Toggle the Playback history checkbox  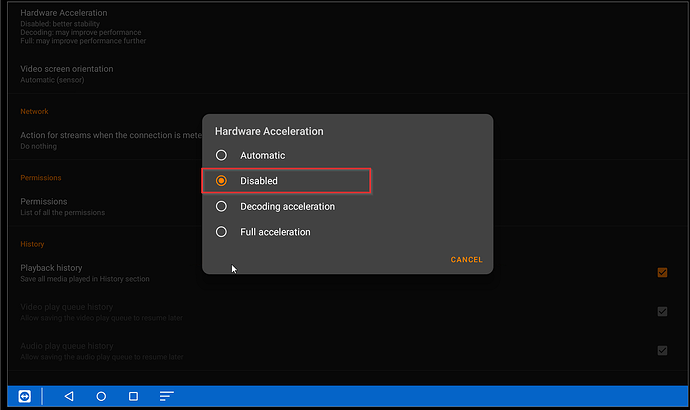point(662,272)
